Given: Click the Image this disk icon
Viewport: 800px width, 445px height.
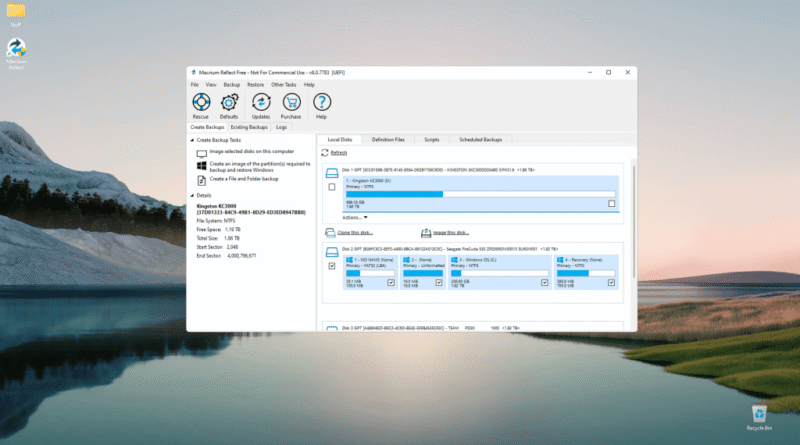Looking at the screenshot, I should click(x=426, y=233).
